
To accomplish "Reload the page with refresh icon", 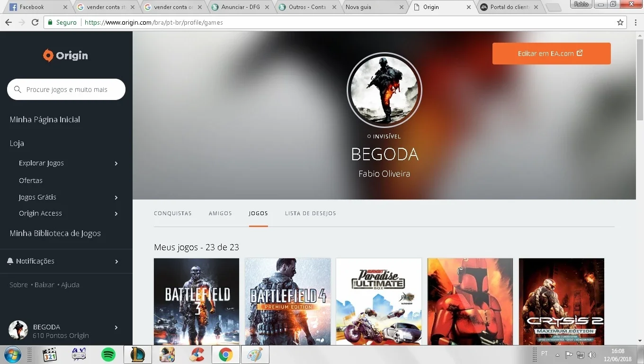I will 35,22.
